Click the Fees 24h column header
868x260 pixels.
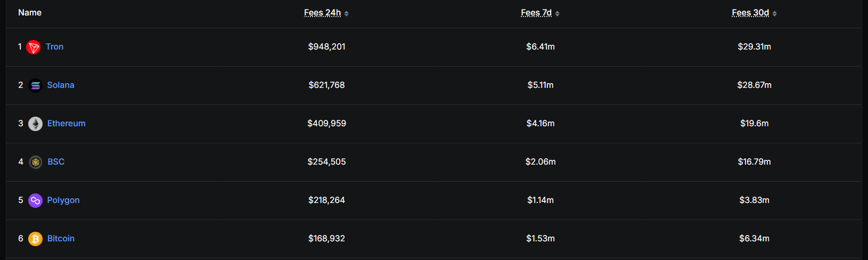[322, 13]
